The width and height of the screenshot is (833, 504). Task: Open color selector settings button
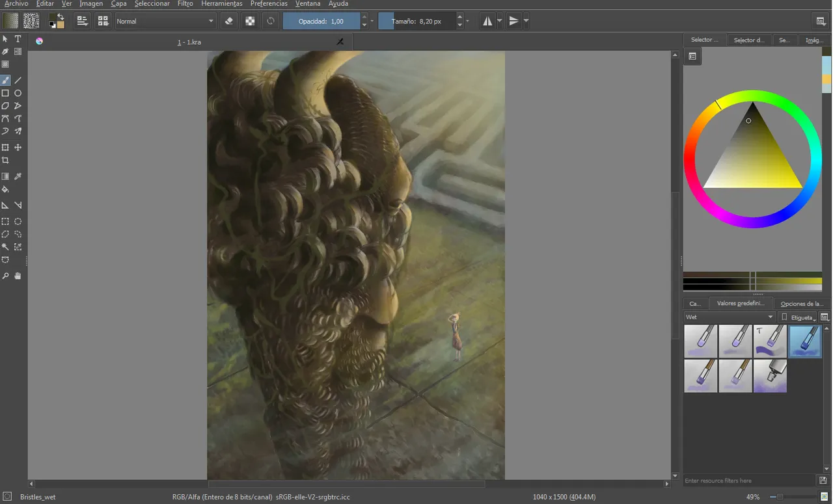[692, 57]
